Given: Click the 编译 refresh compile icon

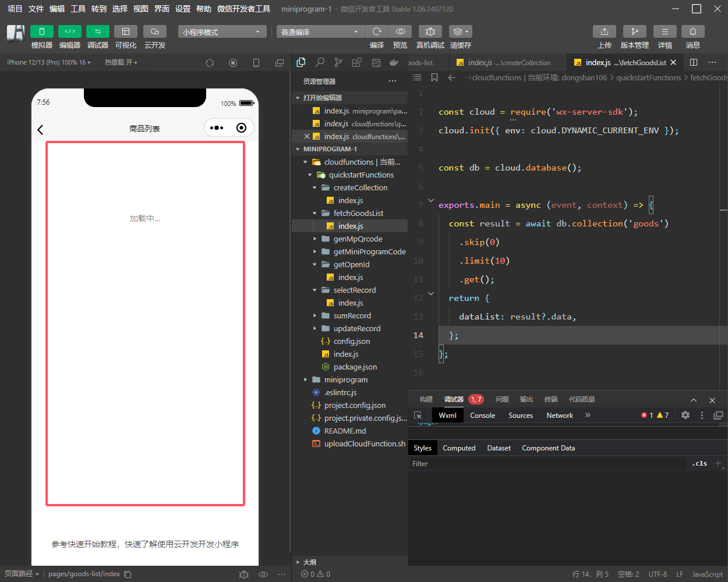Looking at the screenshot, I should tap(377, 31).
